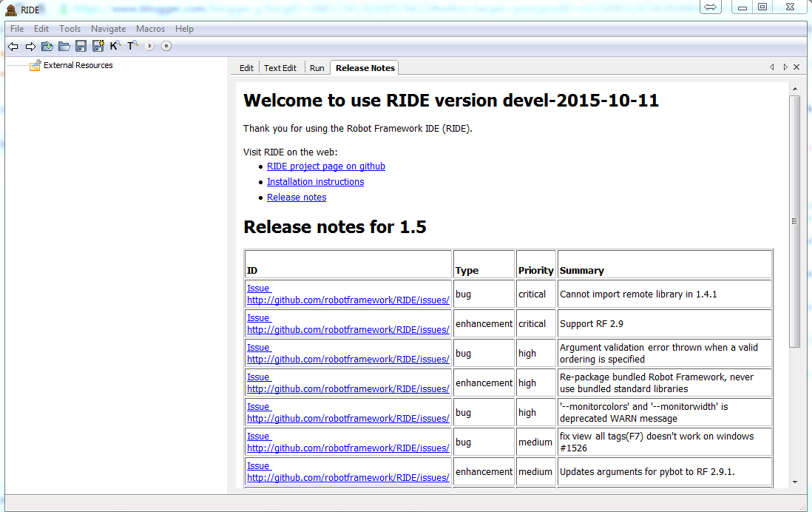Image resolution: width=812 pixels, height=512 pixels.
Task: Open a test suite via toolbar icon
Action: 47,46
